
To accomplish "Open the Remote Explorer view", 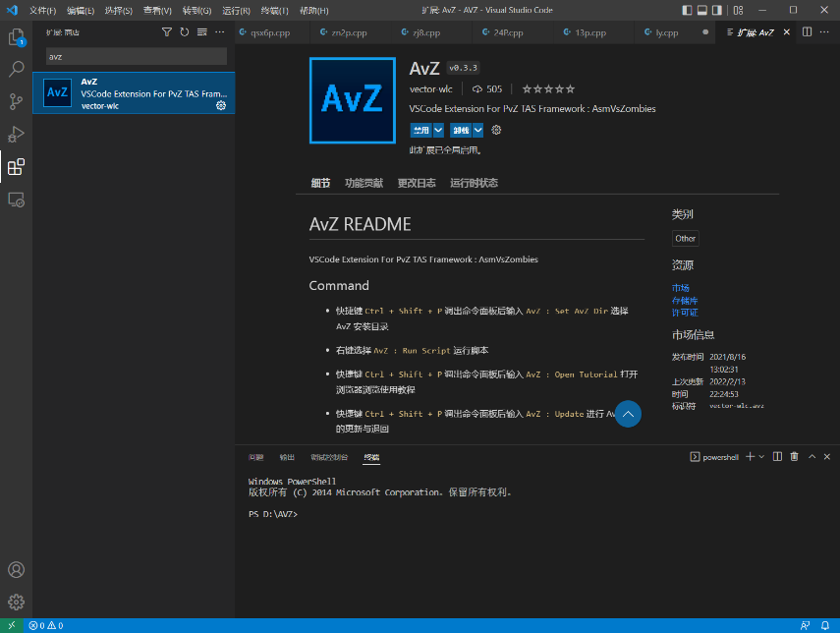I will (16, 200).
